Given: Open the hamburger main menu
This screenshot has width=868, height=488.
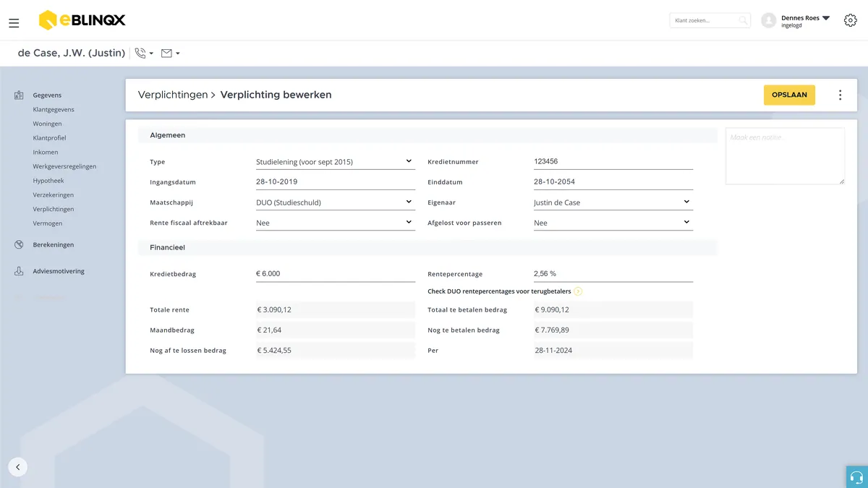Looking at the screenshot, I should 14,23.
